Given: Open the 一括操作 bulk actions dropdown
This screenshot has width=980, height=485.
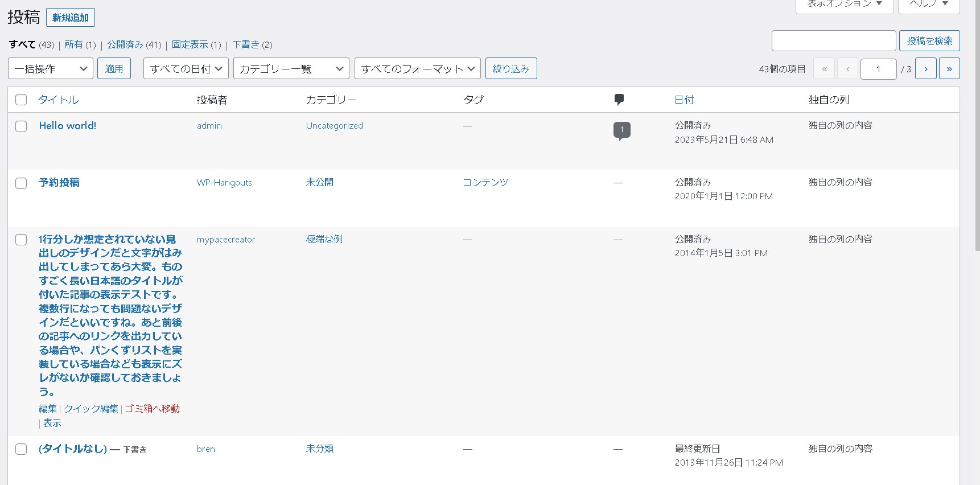Looking at the screenshot, I should pyautogui.click(x=51, y=69).
